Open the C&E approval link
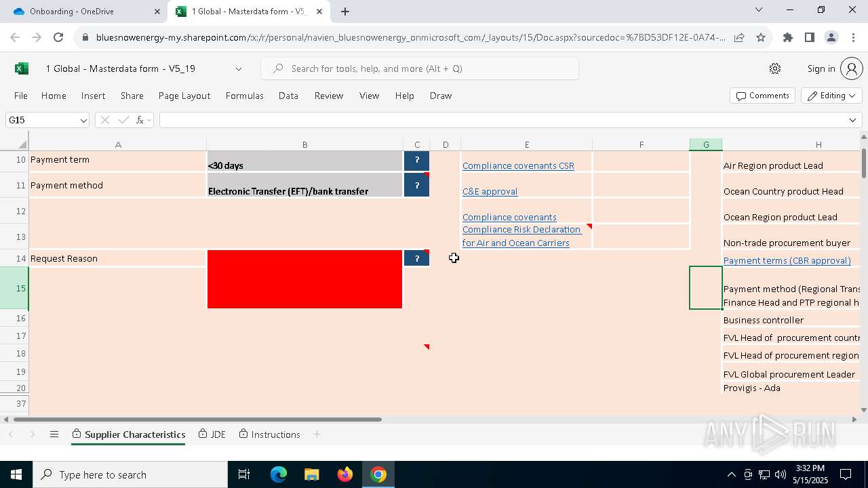 click(x=490, y=191)
